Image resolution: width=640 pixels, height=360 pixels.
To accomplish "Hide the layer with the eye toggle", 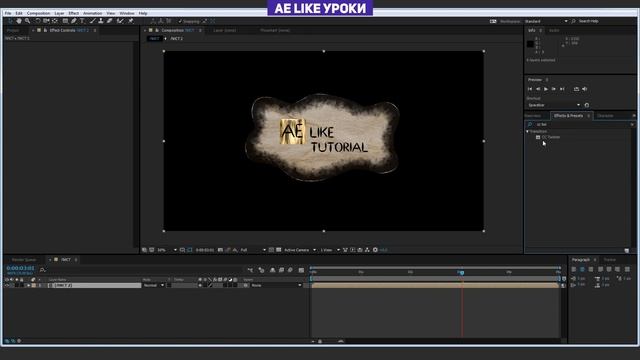I will 7,285.
